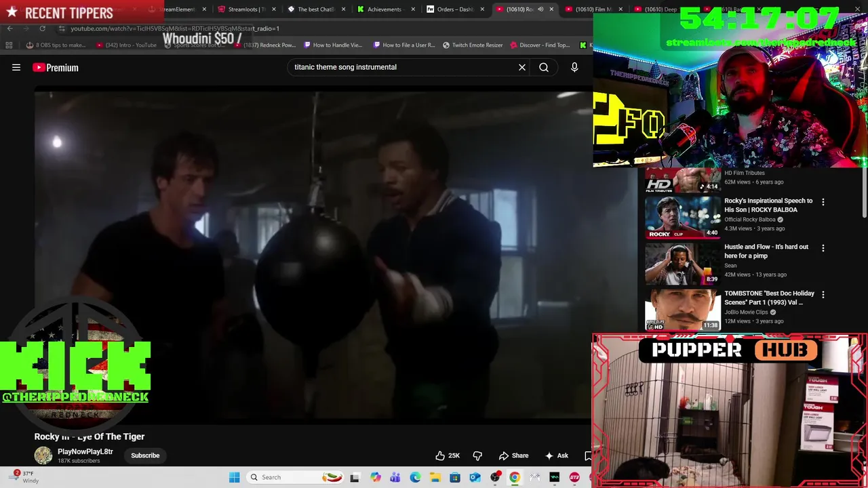Go back with browser back arrow
This screenshot has width=868, height=488.
[x=9, y=28]
